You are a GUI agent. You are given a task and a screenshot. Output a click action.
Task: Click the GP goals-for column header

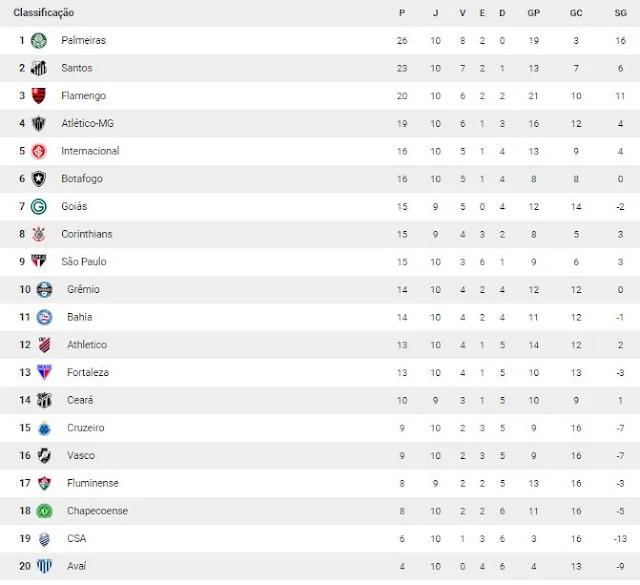point(533,13)
